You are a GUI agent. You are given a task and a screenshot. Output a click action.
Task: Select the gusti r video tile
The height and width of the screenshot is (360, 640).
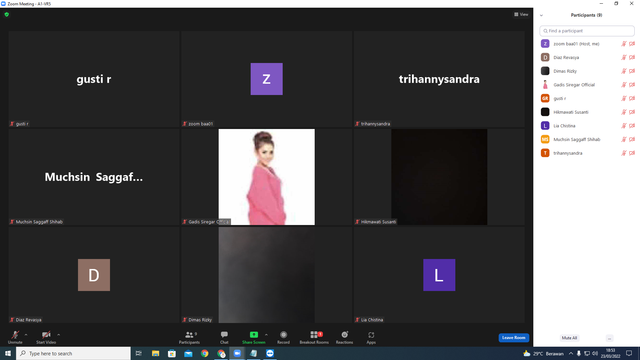pyautogui.click(x=94, y=79)
